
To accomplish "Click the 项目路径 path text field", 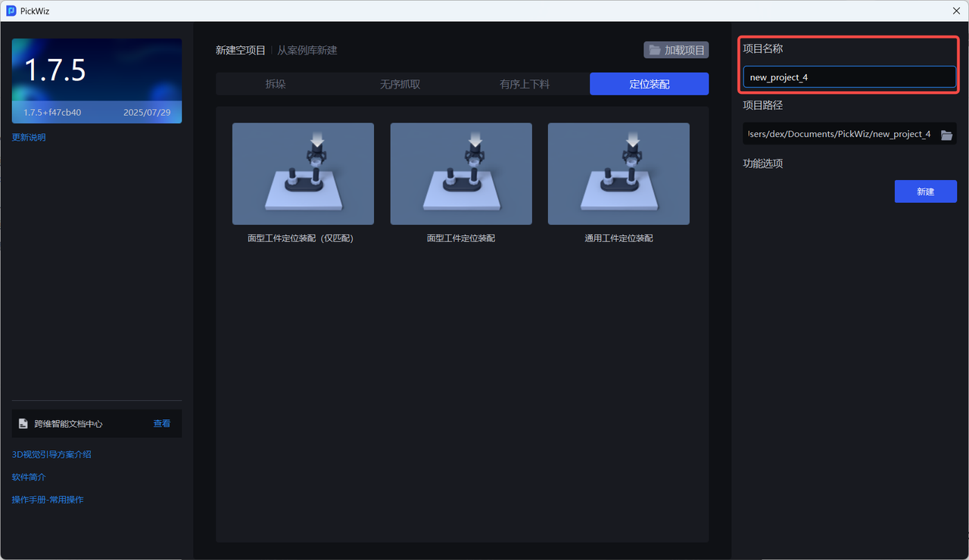I will [x=839, y=134].
